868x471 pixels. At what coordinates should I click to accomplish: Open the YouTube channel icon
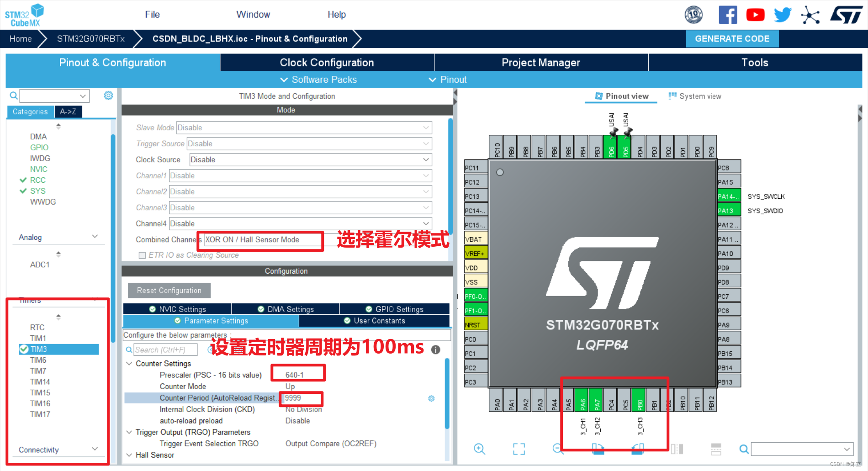click(755, 15)
